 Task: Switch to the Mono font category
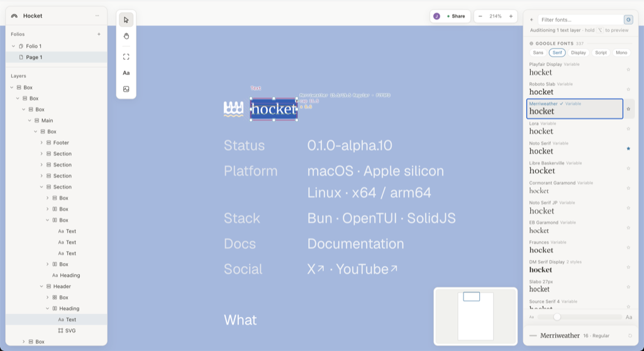(621, 53)
